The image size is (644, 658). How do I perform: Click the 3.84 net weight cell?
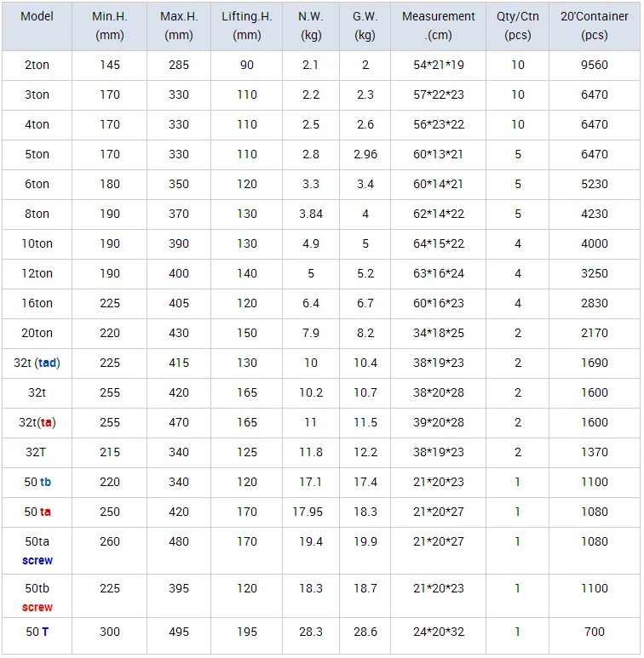coord(311,214)
